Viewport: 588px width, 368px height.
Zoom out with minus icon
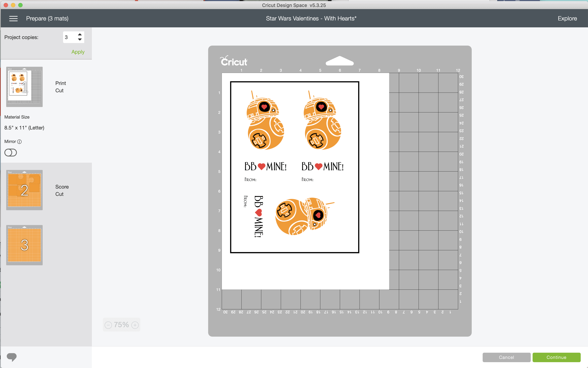click(x=108, y=325)
